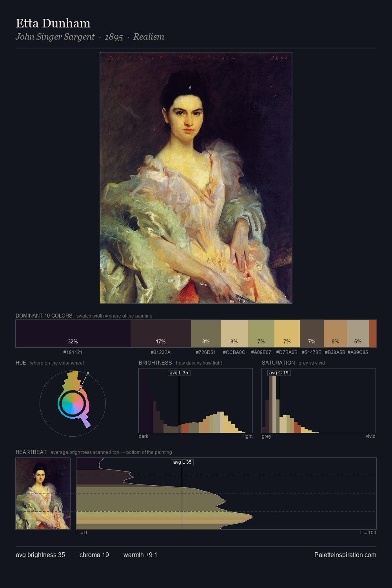The width and height of the screenshot is (392, 588).
Task: Click the '#A09E67' hex code label
Action: pyautogui.click(x=261, y=352)
